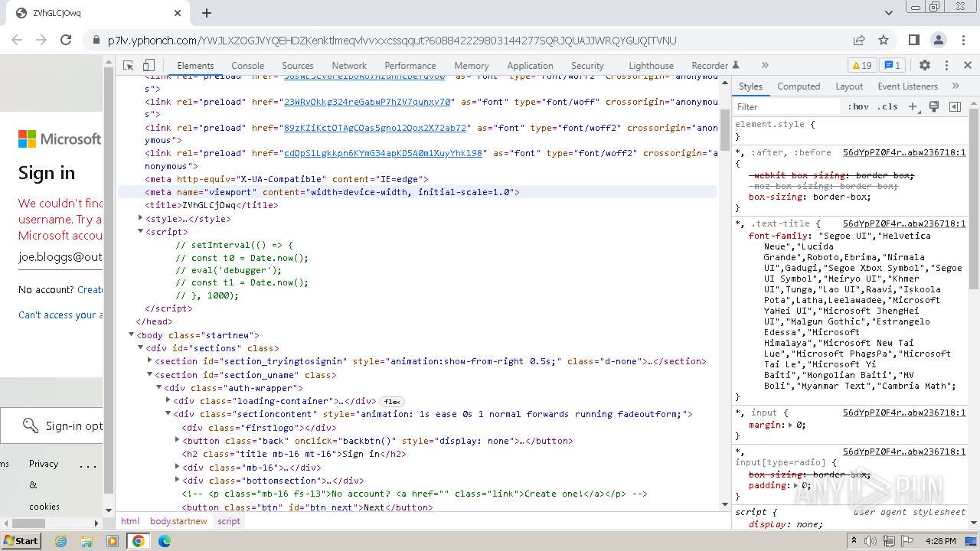This screenshot has height=551, width=980.
Task: Open the Security tab
Action: point(587,66)
